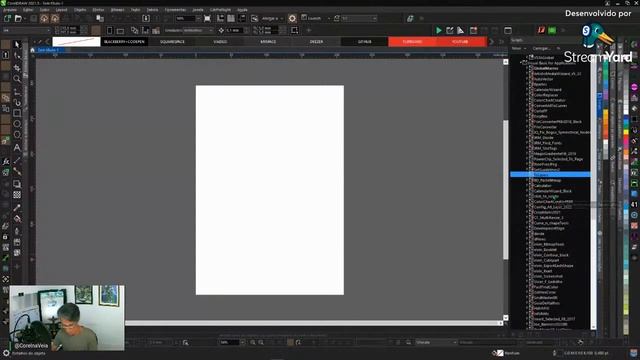
Task: Click the New document icon
Action: click(x=7, y=18)
